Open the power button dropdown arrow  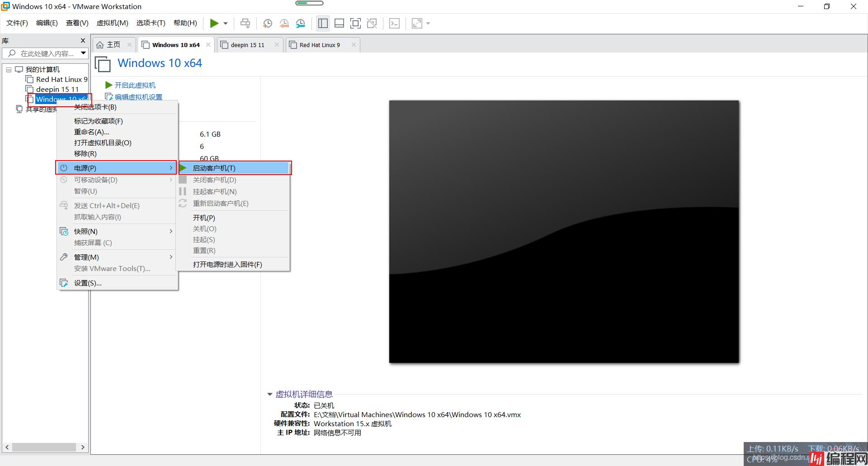[226, 23]
